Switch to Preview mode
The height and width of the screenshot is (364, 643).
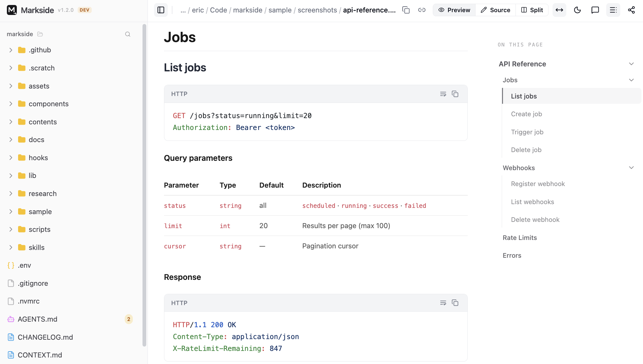454,10
